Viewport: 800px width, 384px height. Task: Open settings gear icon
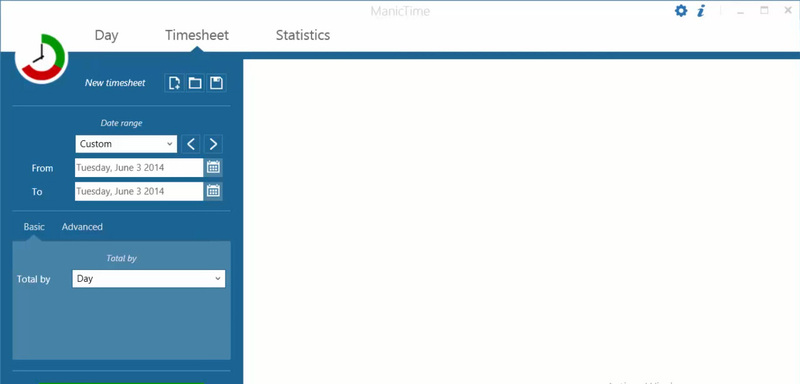[x=681, y=11]
